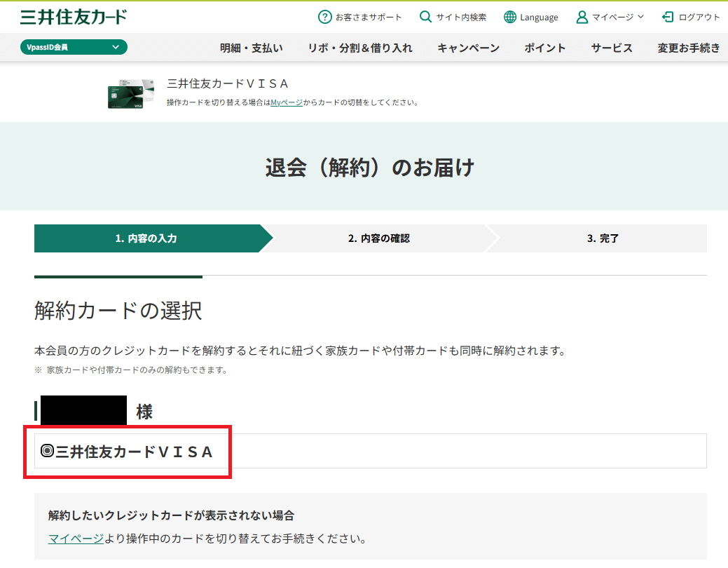Open the キャンペーン menu
Screen dimensions: 728x568
468,48
